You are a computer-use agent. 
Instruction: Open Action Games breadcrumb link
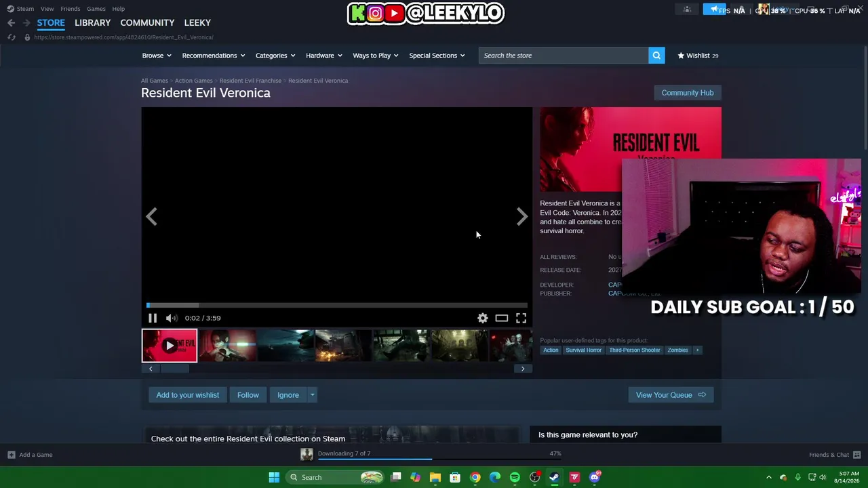(194, 81)
